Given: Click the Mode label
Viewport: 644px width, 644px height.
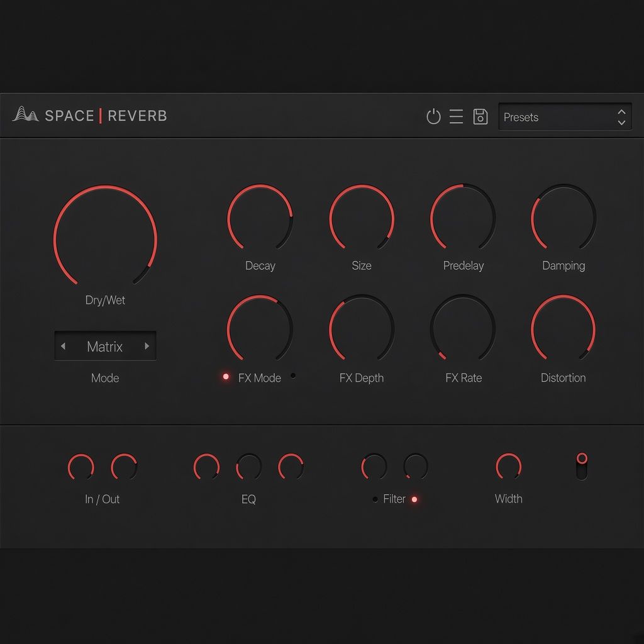Looking at the screenshot, I should pos(105,378).
